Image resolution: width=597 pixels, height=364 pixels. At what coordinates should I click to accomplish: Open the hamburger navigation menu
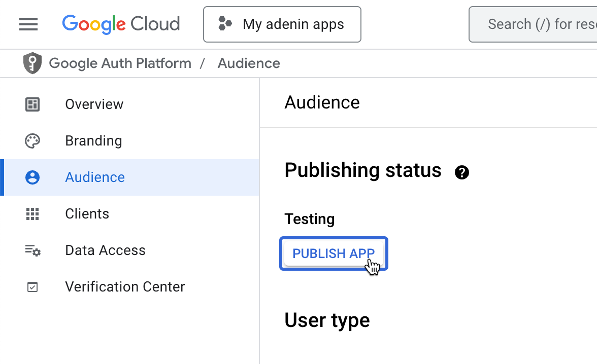click(x=28, y=24)
